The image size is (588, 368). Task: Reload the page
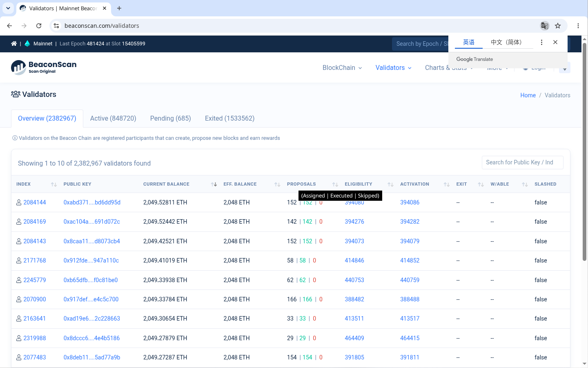[39, 26]
